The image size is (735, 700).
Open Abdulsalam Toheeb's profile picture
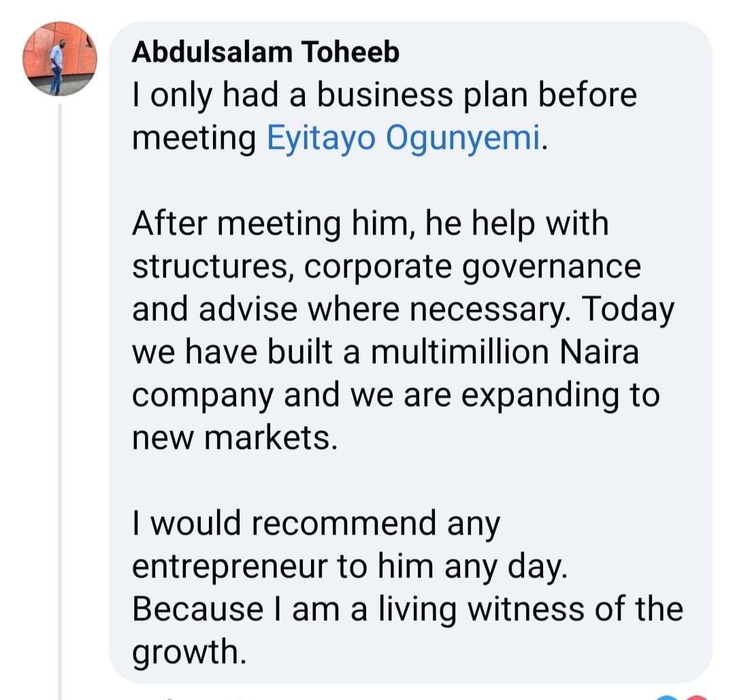click(x=60, y=59)
